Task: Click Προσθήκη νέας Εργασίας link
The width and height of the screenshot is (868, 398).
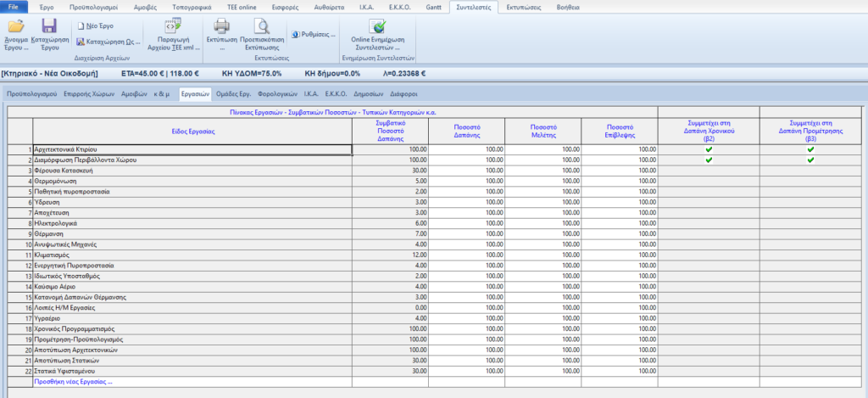Action: click(73, 382)
